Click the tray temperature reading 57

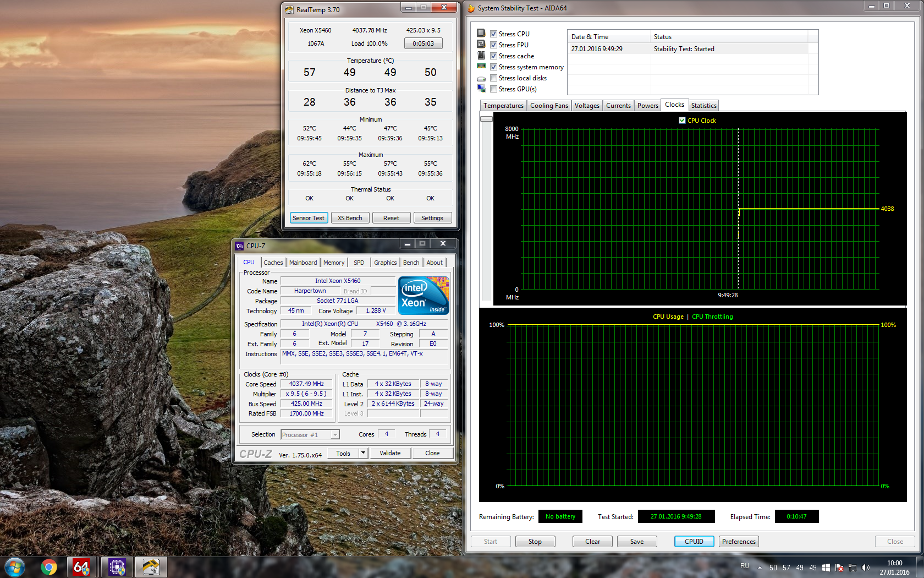click(787, 568)
